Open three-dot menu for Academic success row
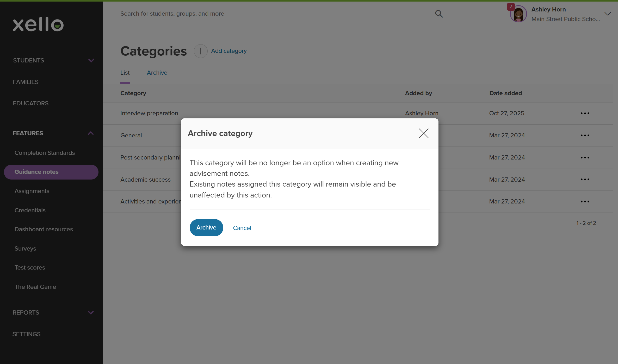 [585, 180]
